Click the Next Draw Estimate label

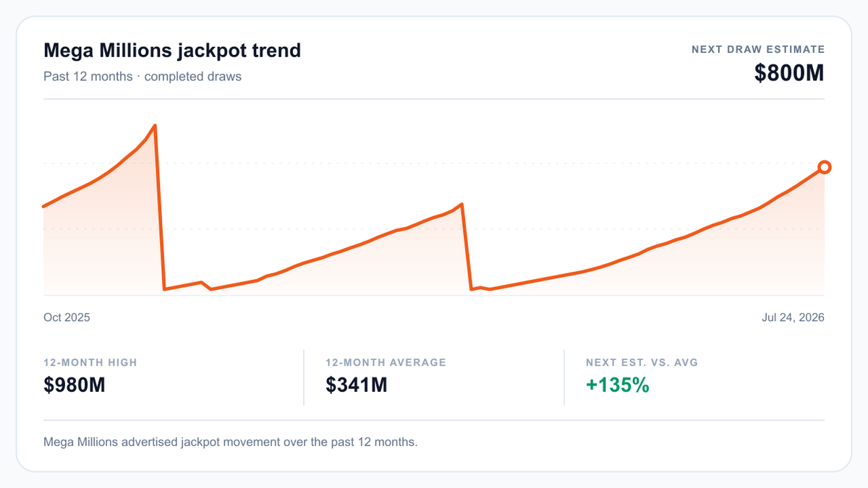pyautogui.click(x=758, y=49)
